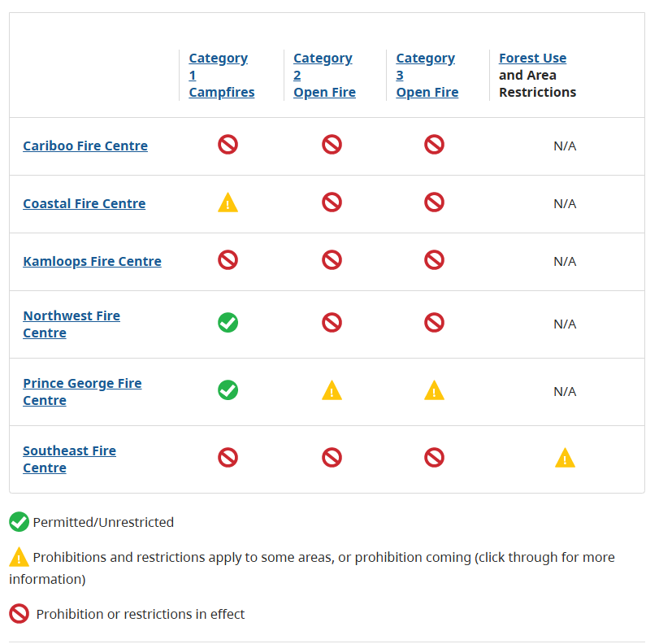Click Northwest Fire Centre campfire green checkmark
This screenshot has width=659, height=644.
pos(228,323)
